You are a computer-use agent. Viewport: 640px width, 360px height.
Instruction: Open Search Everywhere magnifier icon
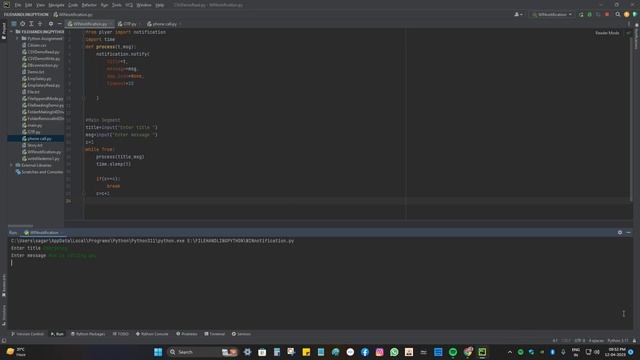618,14
